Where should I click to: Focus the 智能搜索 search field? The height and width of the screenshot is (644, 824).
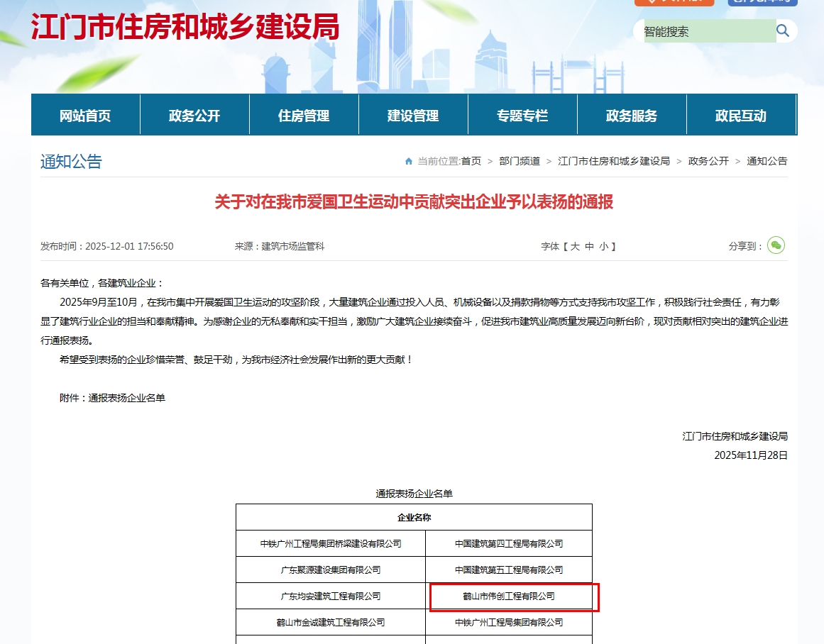(708, 31)
